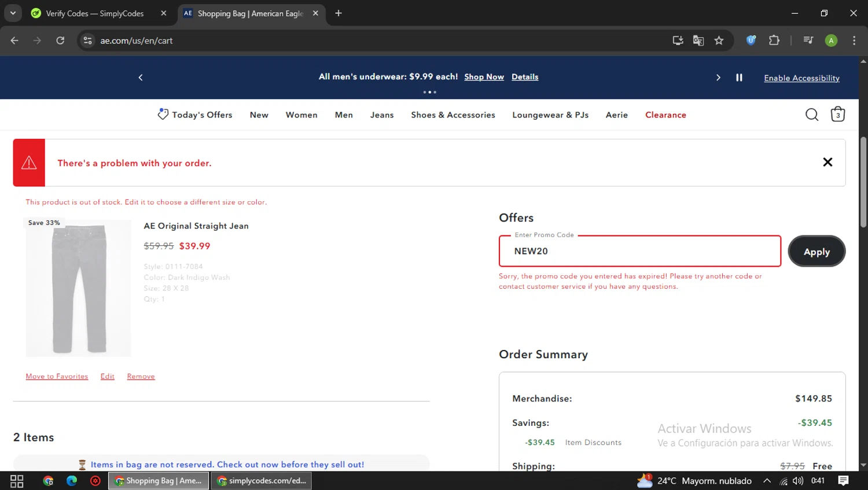Image resolution: width=868 pixels, height=490 pixels.
Task: Open a new browser tab
Action: point(339,13)
